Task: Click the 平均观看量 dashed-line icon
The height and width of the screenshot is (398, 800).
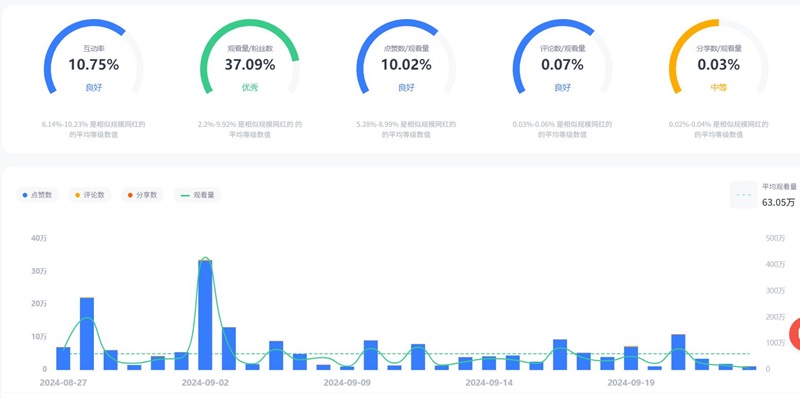Action: [x=744, y=195]
